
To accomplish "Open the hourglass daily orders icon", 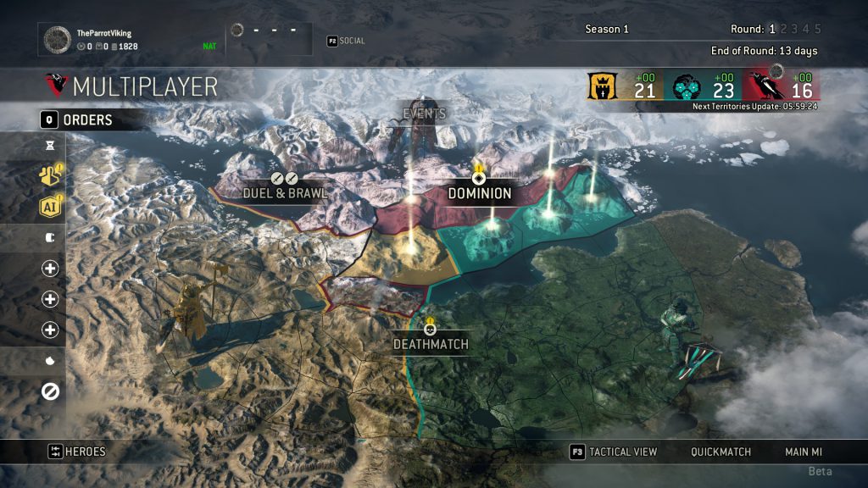I will (50, 146).
